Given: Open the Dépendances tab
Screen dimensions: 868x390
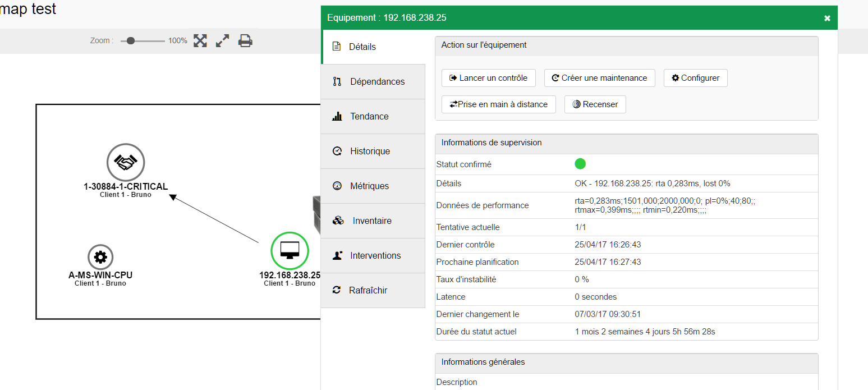Looking at the screenshot, I should [x=373, y=81].
